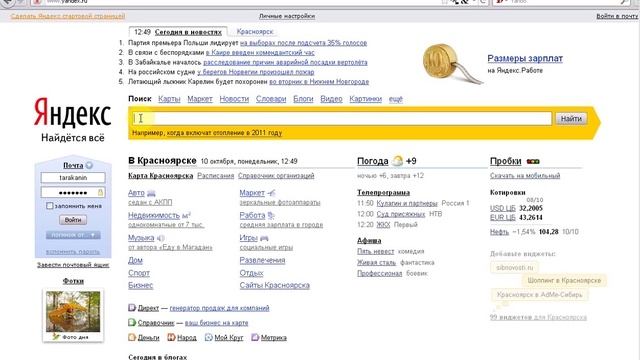
Task: Click the round icon beside Почта heading
Action: (89, 165)
